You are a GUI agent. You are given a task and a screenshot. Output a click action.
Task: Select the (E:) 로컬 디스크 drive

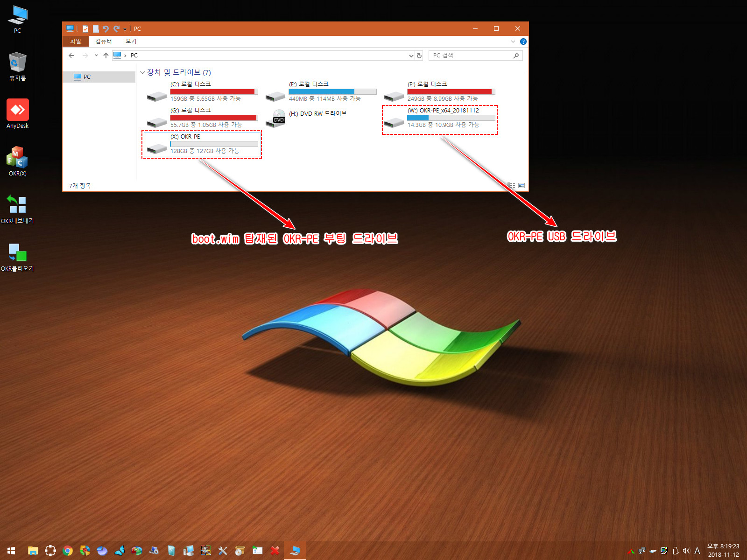point(320,91)
